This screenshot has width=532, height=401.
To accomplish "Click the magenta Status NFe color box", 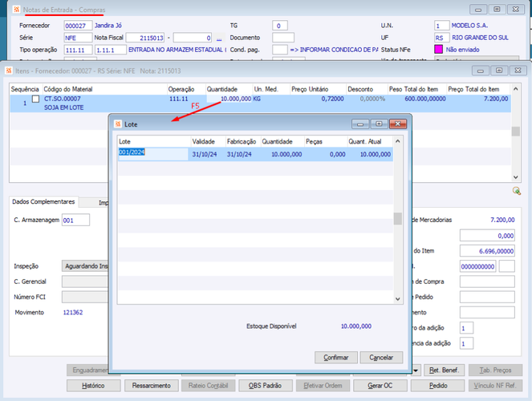I will point(438,50).
